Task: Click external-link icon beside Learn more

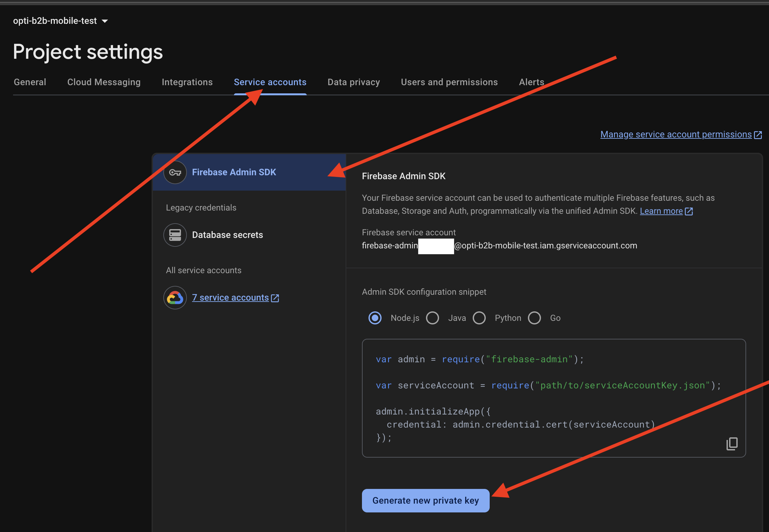Action: pos(689,211)
